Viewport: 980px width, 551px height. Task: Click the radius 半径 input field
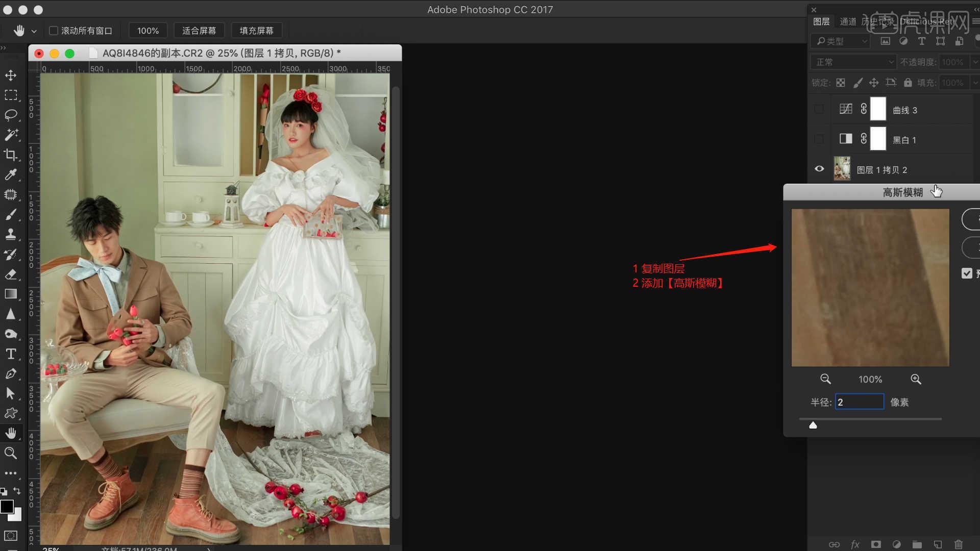[x=860, y=402]
